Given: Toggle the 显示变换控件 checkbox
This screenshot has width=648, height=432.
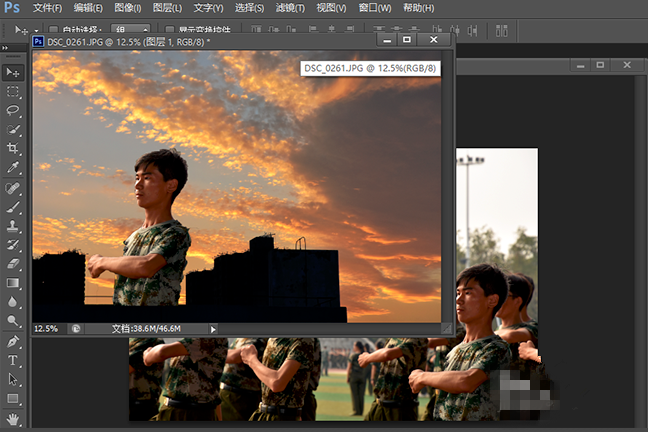Looking at the screenshot, I should point(170,31).
